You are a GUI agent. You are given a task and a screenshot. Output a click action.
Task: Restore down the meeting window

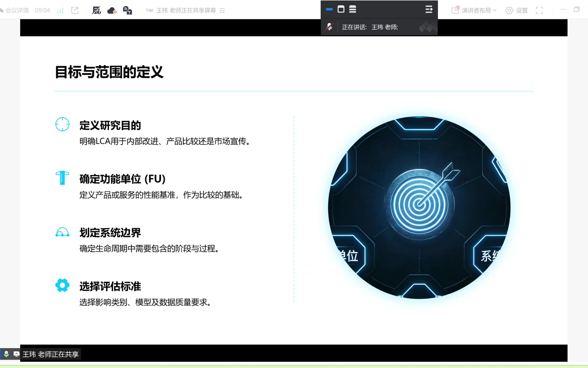(576, 10)
